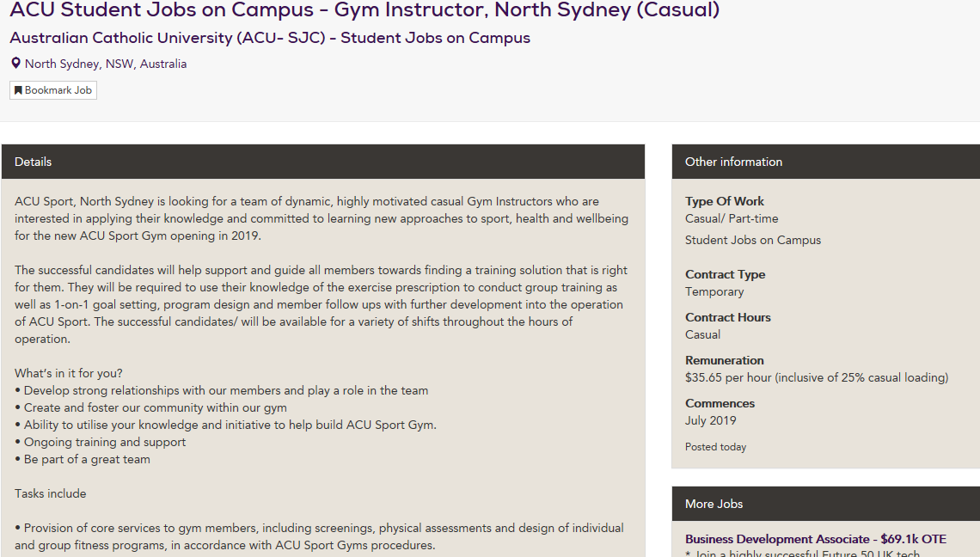Click the Commences label
The image size is (980, 557).
click(x=720, y=404)
